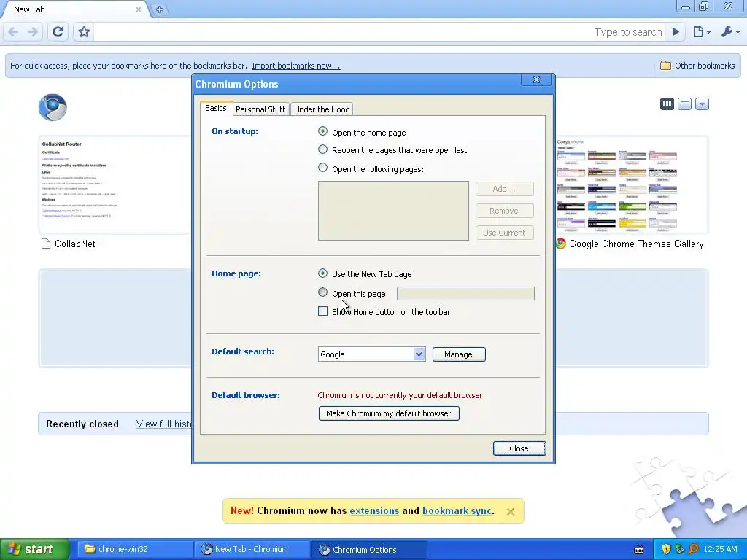Enable Show Home button on the toolbar
Image resolution: width=747 pixels, height=560 pixels.
pos(322,311)
